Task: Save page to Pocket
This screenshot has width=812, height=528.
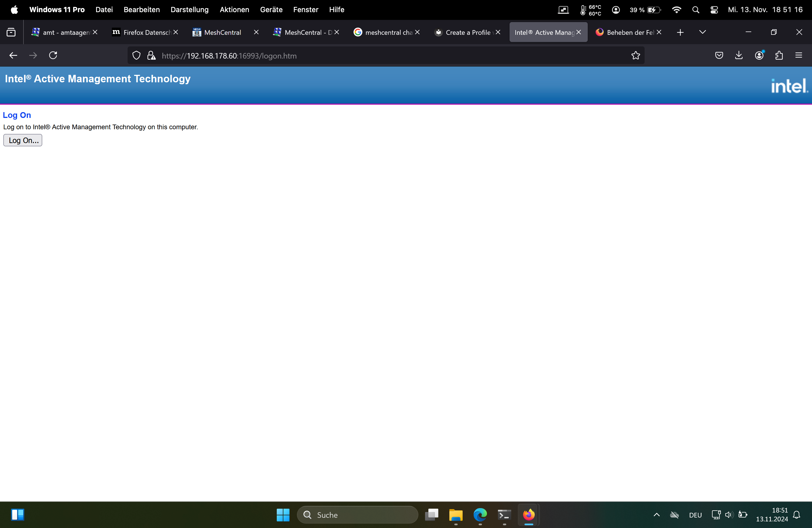Action: (719, 55)
